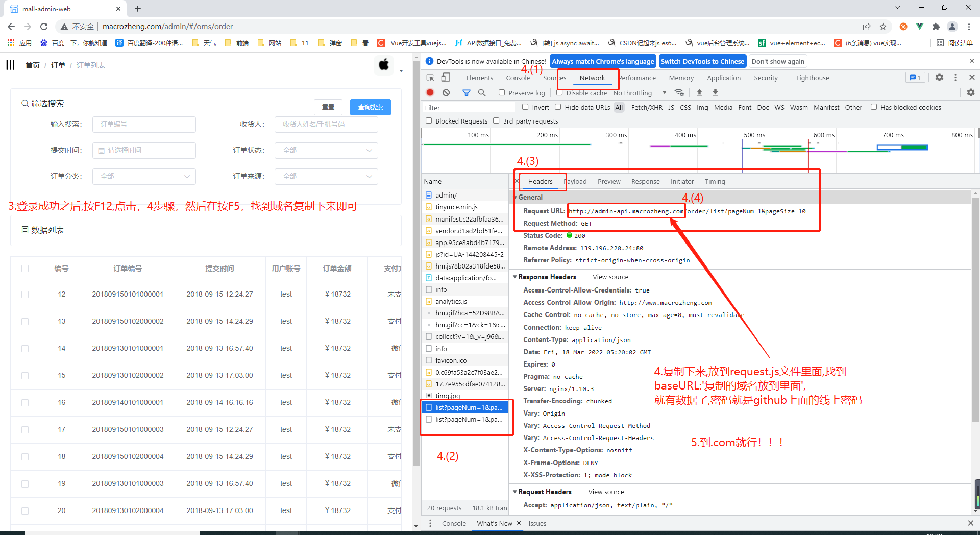
Task: Stop recording the network log
Action: tap(430, 92)
